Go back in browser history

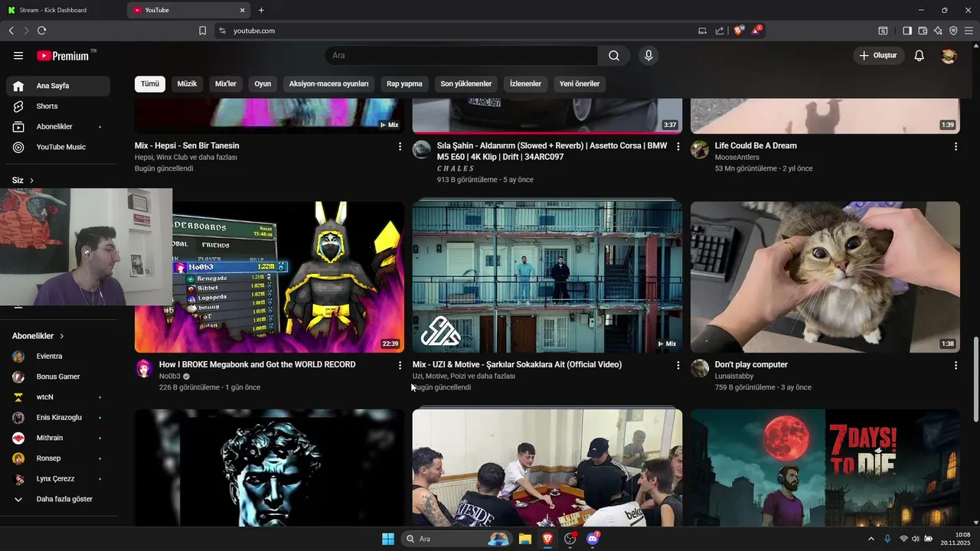pos(11,31)
